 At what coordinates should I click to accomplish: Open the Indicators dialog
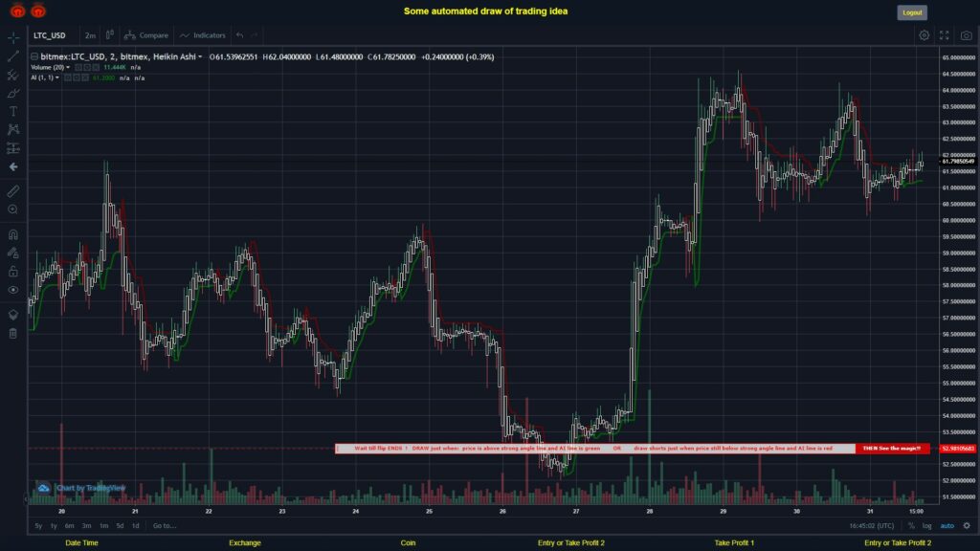click(x=203, y=35)
